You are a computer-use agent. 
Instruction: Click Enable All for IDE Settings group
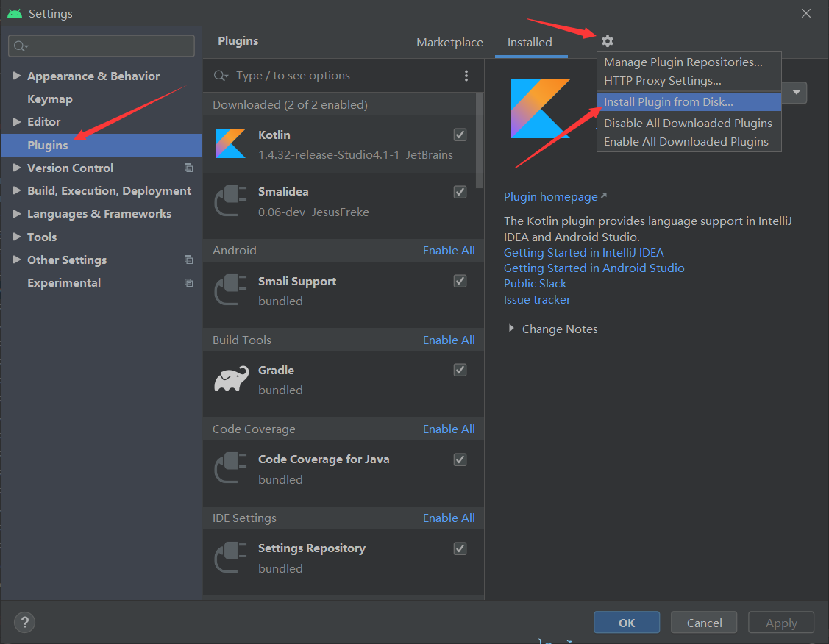pos(449,518)
